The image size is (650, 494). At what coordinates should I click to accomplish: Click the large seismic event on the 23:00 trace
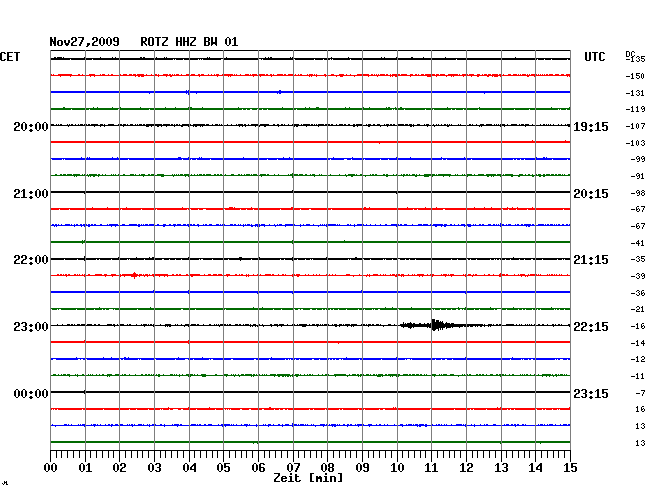435,325
